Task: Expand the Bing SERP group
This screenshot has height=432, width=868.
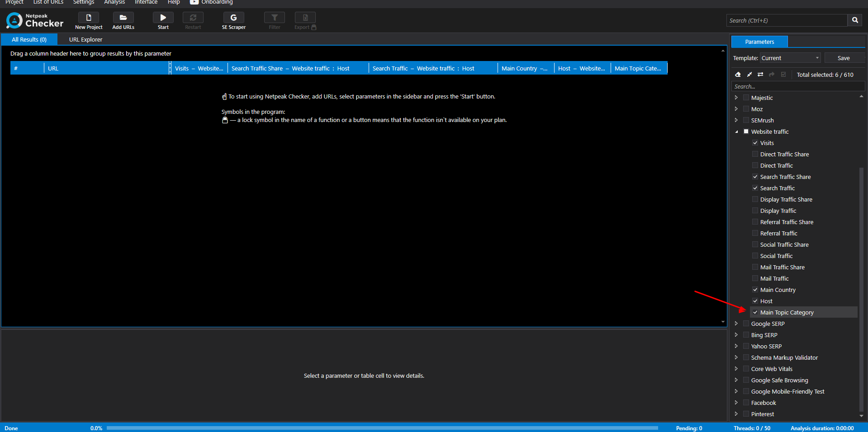Action: (x=736, y=335)
